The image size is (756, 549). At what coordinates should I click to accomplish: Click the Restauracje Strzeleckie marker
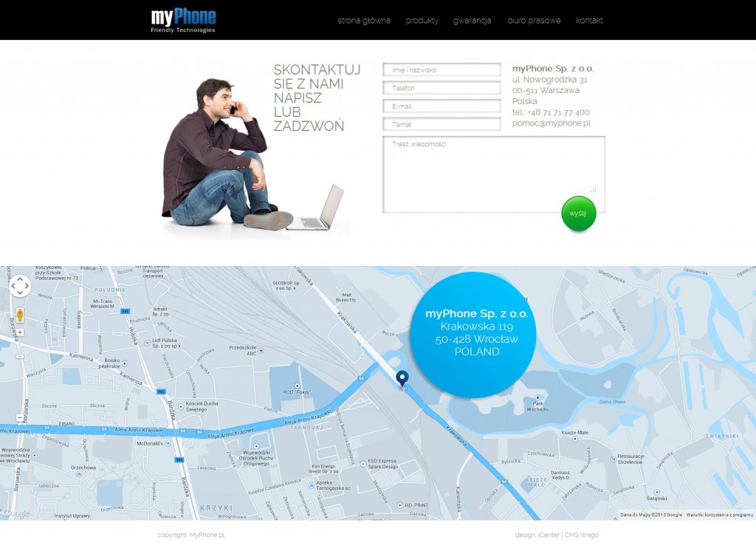(x=614, y=459)
